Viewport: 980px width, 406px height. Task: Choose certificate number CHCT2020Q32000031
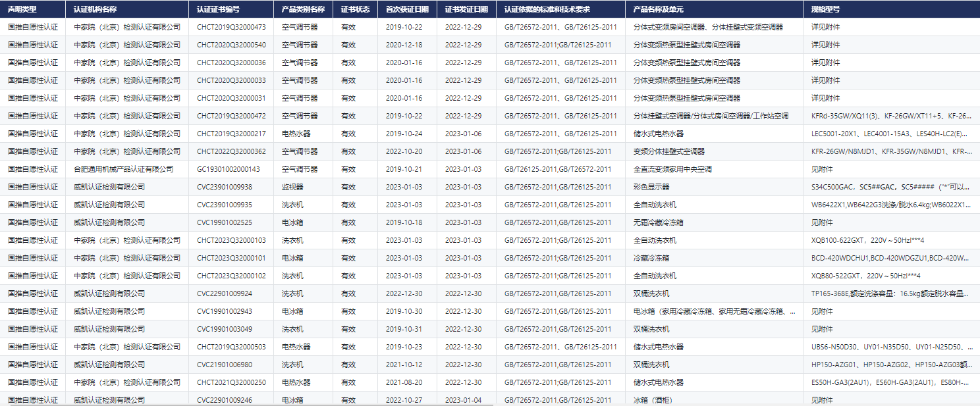point(231,98)
